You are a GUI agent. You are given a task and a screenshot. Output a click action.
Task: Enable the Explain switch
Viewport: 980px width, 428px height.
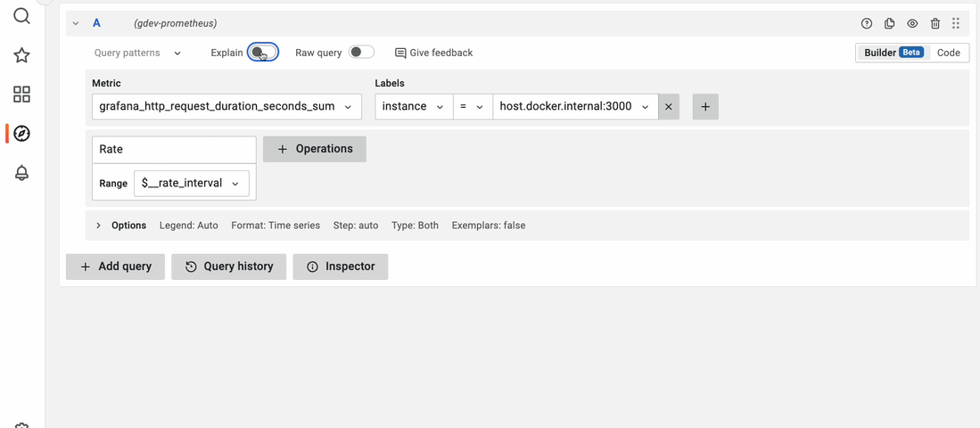coord(263,53)
